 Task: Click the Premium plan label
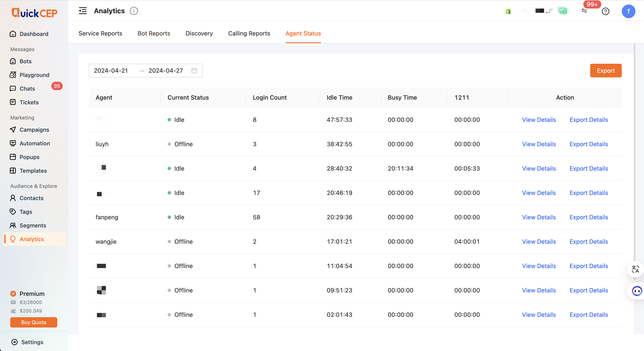[32, 293]
